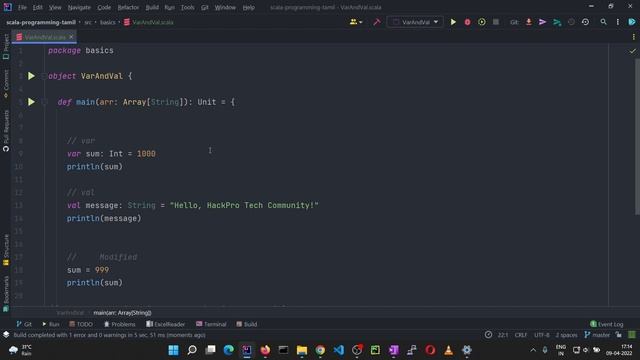Close the VarAndVal.scala editor tab
Image resolution: width=640 pixels, height=360 pixels.
(x=71, y=37)
